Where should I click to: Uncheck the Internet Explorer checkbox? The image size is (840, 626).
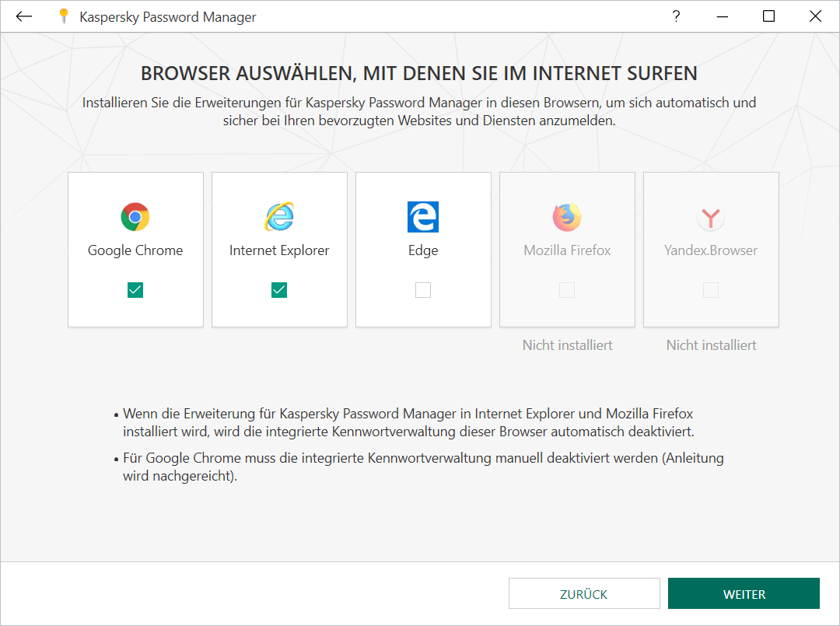(279, 290)
